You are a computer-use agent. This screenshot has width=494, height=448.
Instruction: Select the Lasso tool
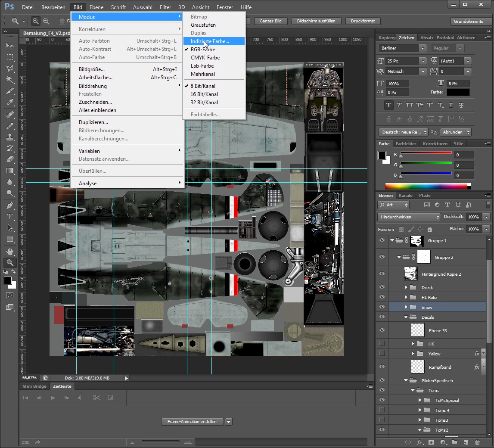click(x=9, y=68)
